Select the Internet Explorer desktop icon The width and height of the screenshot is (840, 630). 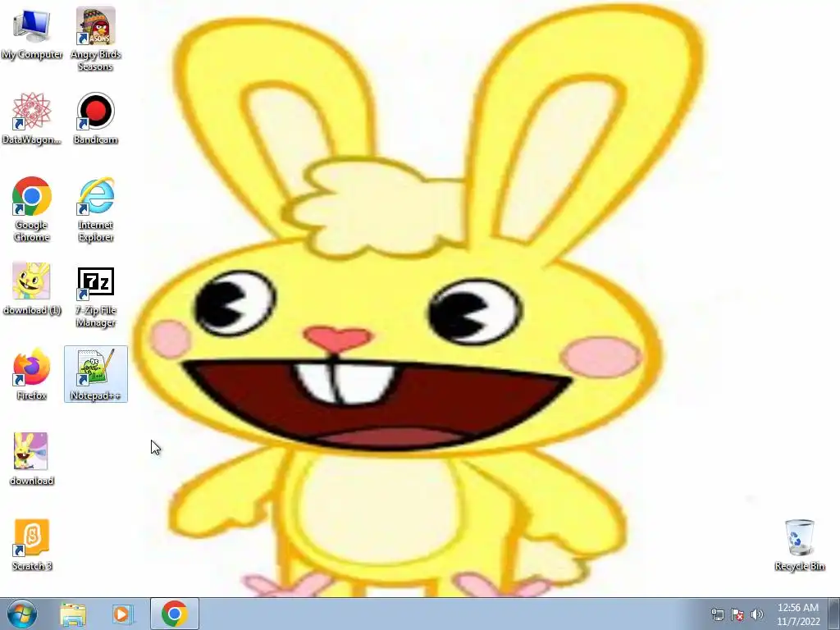click(95, 209)
